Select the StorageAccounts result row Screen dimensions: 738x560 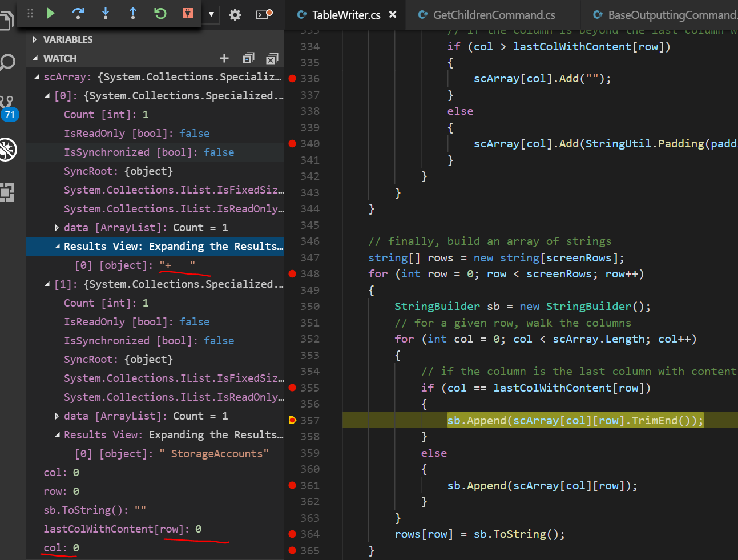pyautogui.click(x=171, y=454)
